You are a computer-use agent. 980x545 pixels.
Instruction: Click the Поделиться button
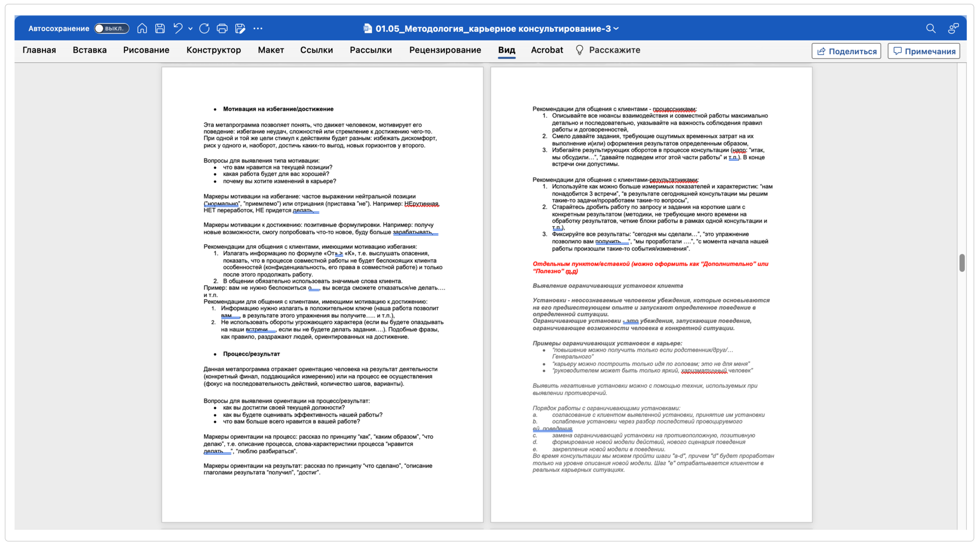tap(846, 51)
